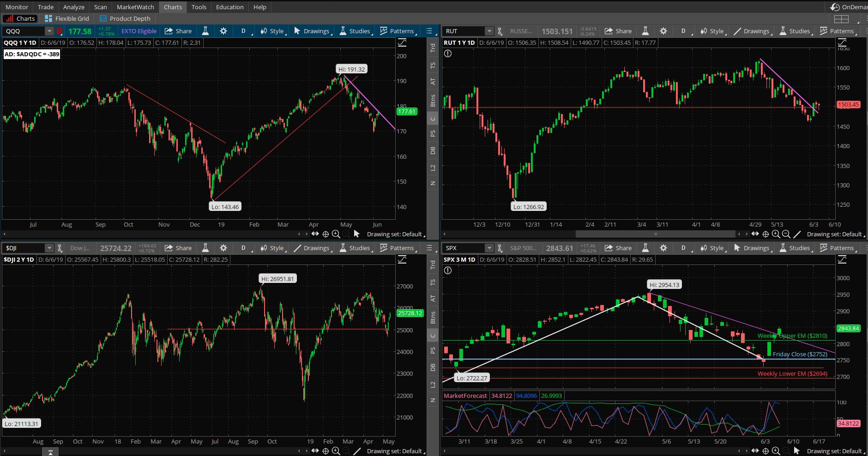Select crosshair pan tool under RUT chart

click(766, 234)
